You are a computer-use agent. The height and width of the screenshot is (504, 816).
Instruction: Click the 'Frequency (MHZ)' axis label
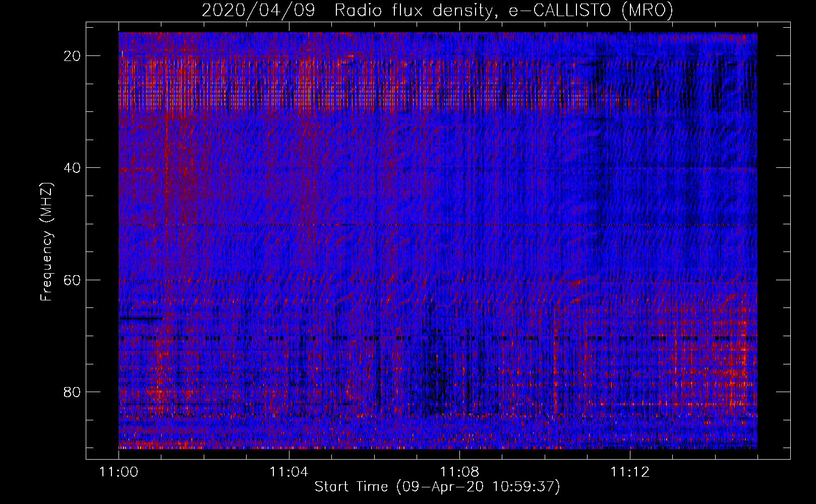click(46, 242)
